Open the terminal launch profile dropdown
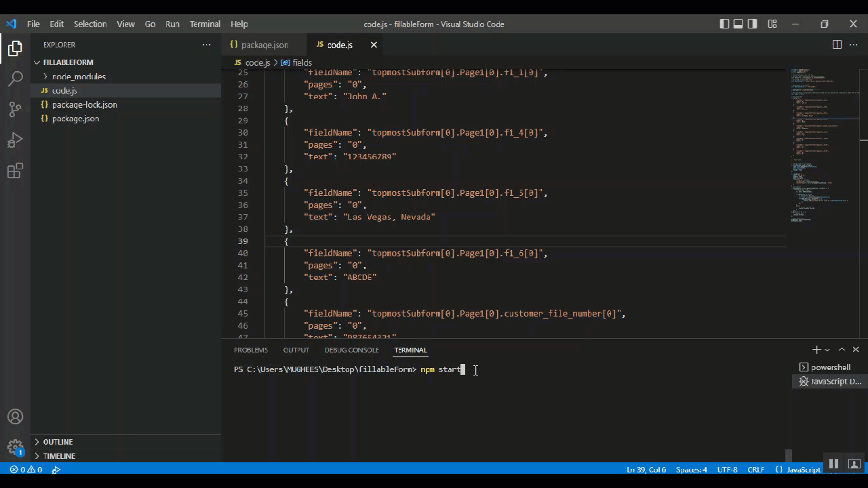Screen dimensions: 868x488 point(827,350)
